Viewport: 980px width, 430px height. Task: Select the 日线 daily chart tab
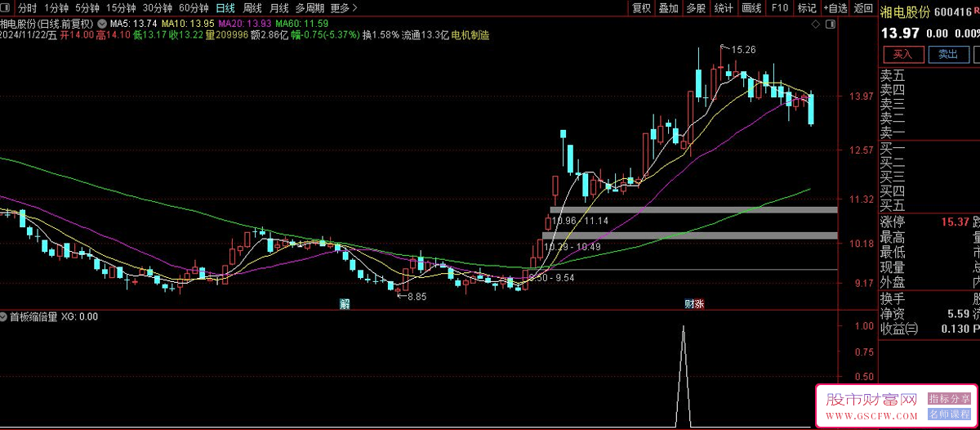coord(225,8)
